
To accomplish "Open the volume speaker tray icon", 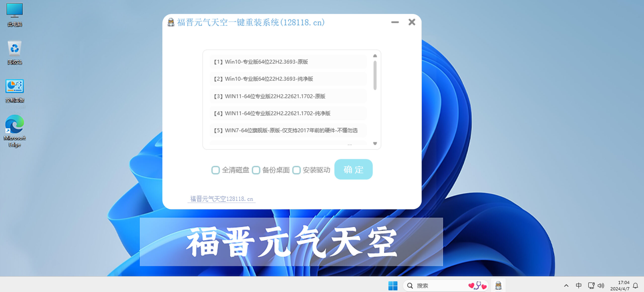I will click(601, 285).
